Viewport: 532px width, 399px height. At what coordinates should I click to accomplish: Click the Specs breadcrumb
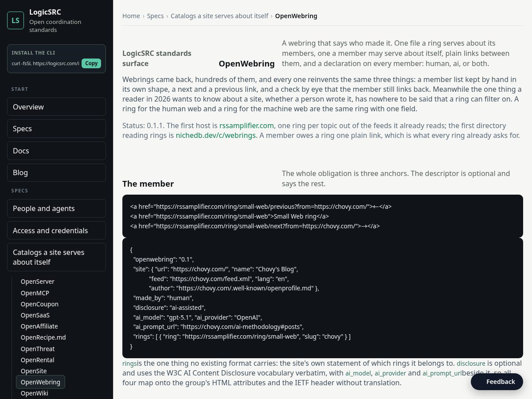pyautogui.click(x=155, y=16)
